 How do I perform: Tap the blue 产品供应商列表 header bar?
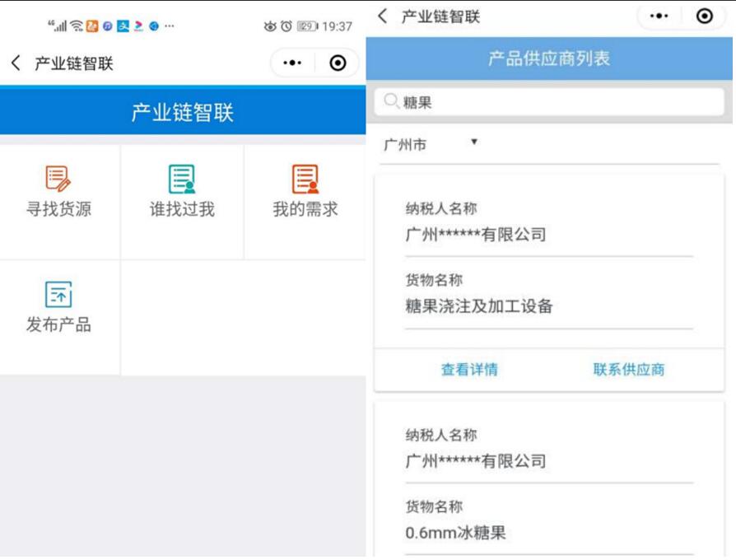coord(550,59)
